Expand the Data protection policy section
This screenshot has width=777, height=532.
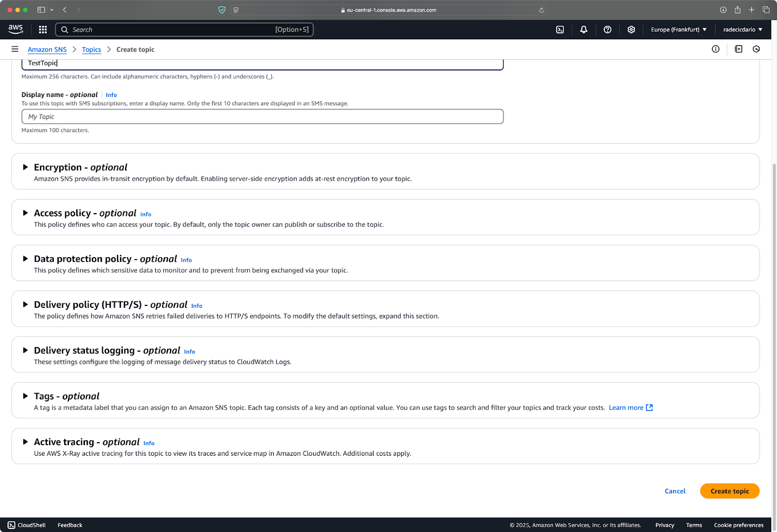pyautogui.click(x=25, y=259)
